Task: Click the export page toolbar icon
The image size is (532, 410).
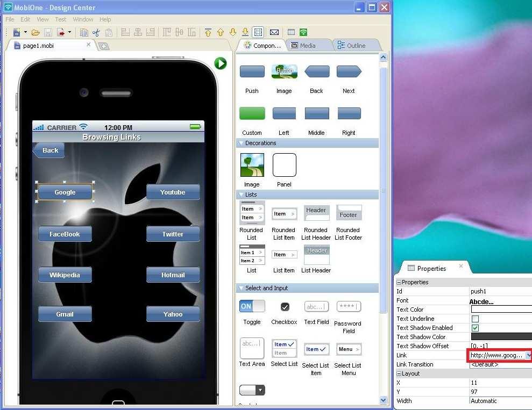Action: pos(60,32)
